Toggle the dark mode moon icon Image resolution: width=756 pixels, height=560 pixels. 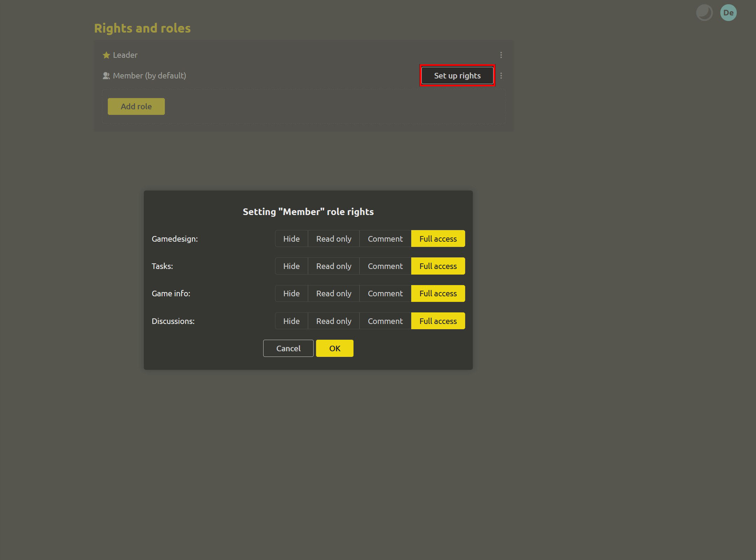pyautogui.click(x=704, y=13)
